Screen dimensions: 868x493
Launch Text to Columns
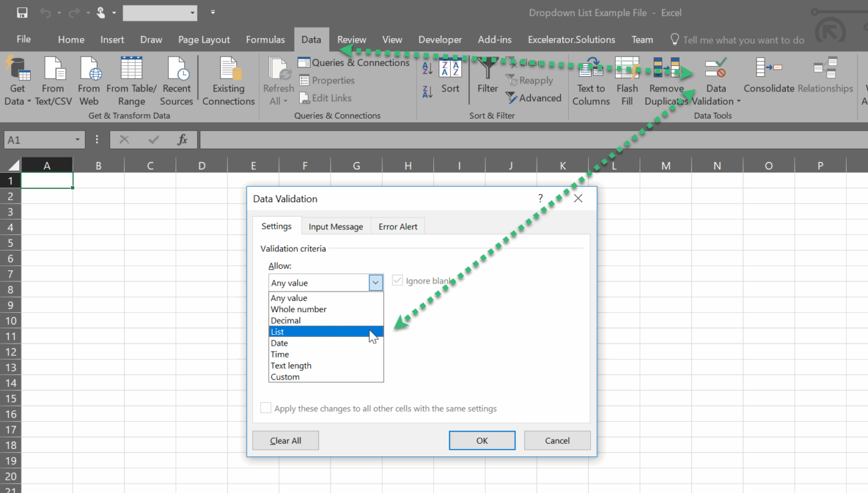click(x=591, y=81)
